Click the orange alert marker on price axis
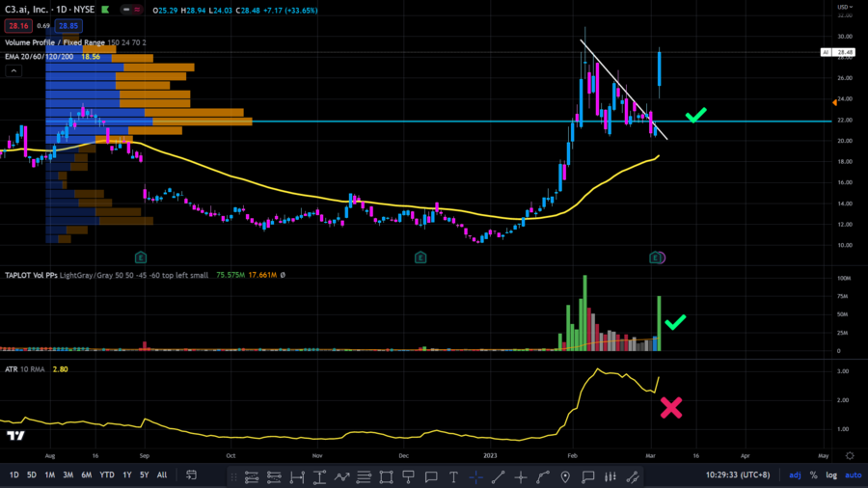868x488 pixels. pos(834,102)
